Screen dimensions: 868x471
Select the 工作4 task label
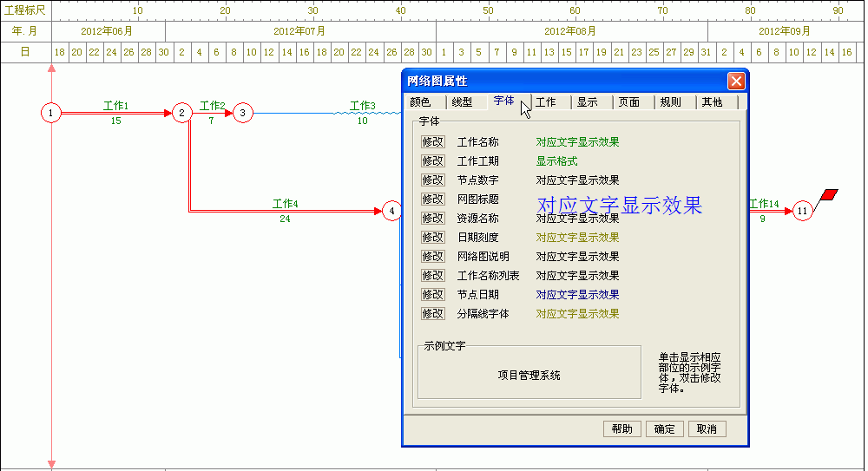pyautogui.click(x=285, y=204)
